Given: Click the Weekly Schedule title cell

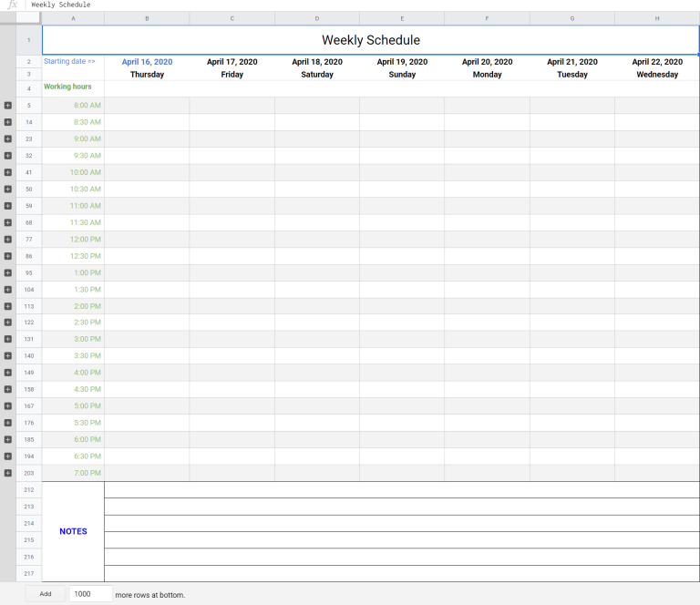Looking at the screenshot, I should (x=371, y=40).
